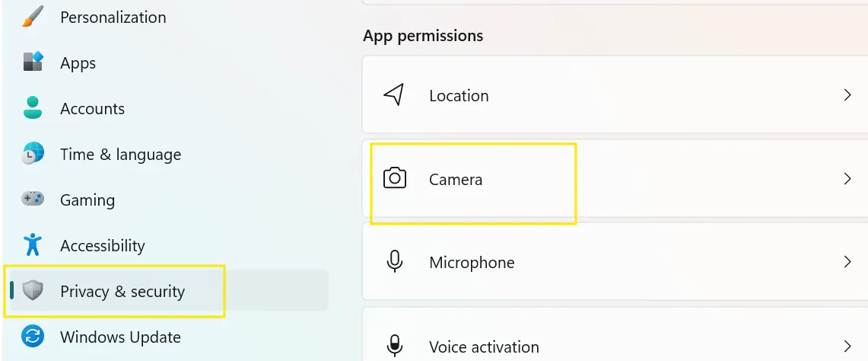Click the Camera icon in App permissions
The height and width of the screenshot is (361, 868).
click(x=395, y=178)
